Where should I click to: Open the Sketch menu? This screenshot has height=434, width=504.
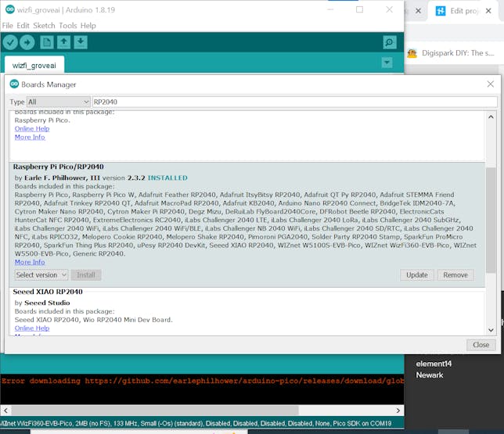[44, 26]
